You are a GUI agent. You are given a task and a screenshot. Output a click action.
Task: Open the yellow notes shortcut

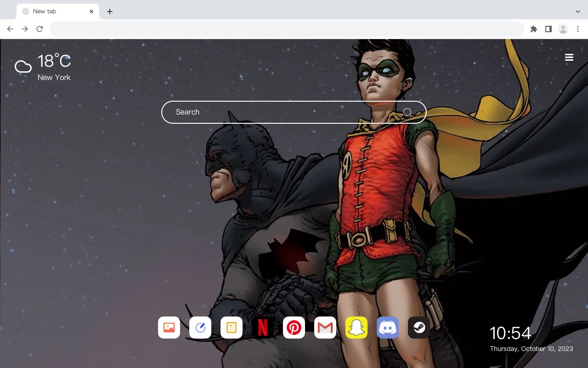click(x=232, y=328)
